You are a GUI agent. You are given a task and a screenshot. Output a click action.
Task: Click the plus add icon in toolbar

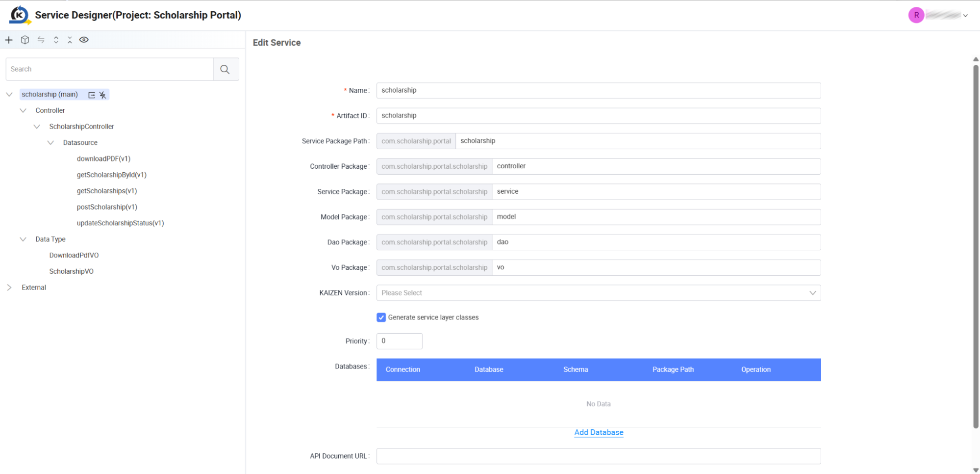tap(9, 40)
